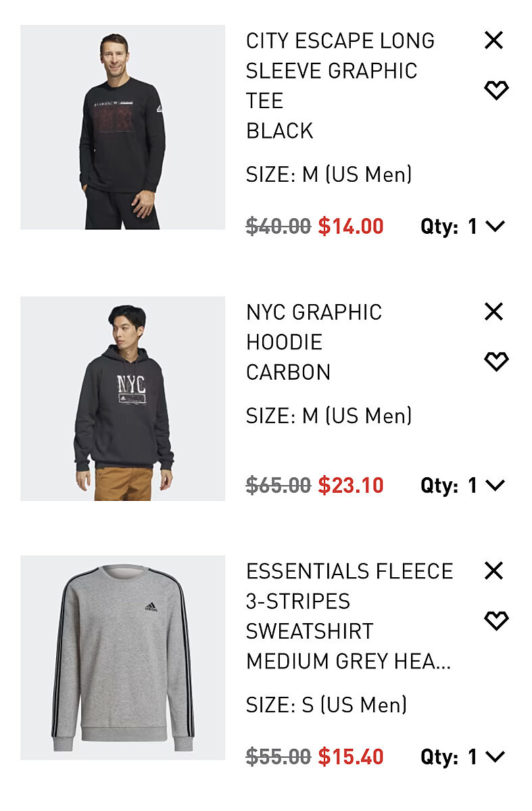Image resolution: width=532 pixels, height=811 pixels.
Task: Remove City Escape Long Sleeve Tee from cart
Action: 494,41
